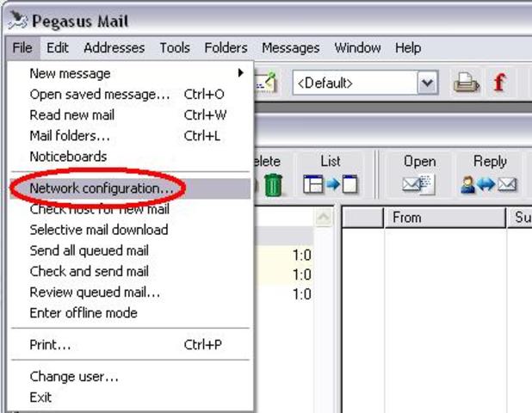The image size is (532, 413).
Task: Click the List toolbar button
Action: point(330,175)
